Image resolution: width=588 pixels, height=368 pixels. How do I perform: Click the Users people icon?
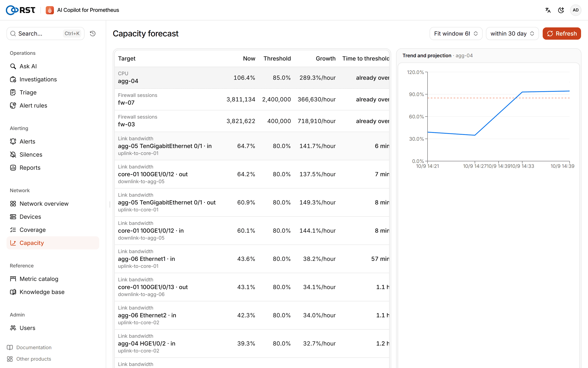point(13,328)
